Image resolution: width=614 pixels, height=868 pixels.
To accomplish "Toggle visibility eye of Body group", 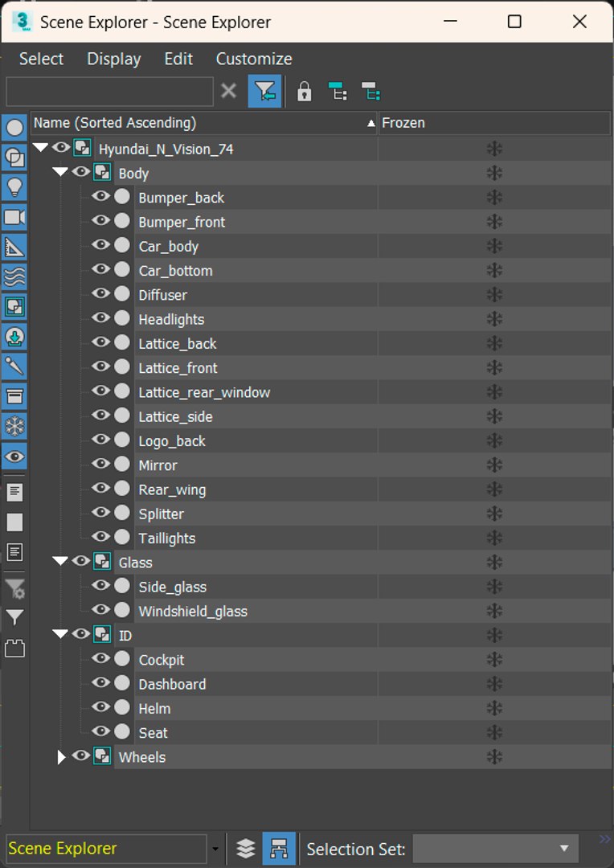I will [81, 172].
